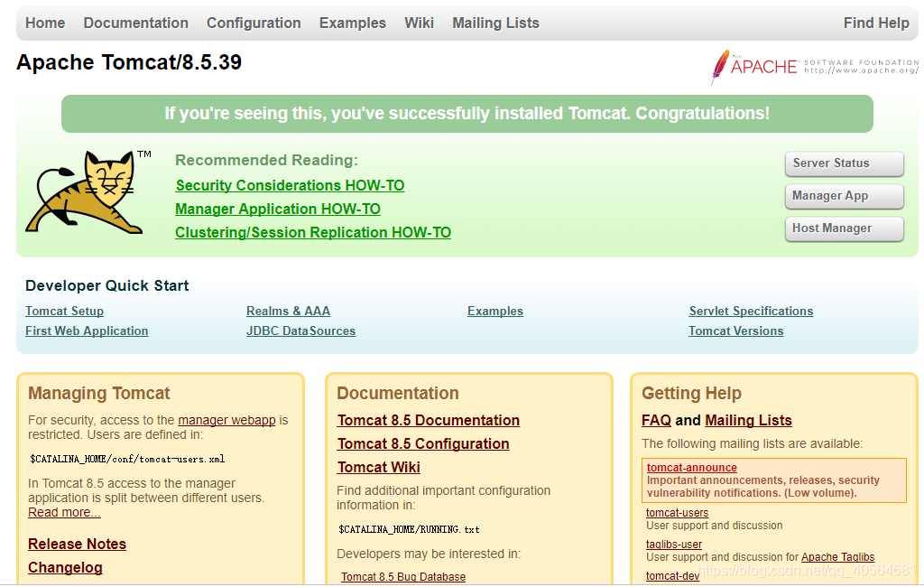This screenshot has height=587, width=924.
Task: Open Security Considerations HOW-TO link
Action: (x=290, y=185)
